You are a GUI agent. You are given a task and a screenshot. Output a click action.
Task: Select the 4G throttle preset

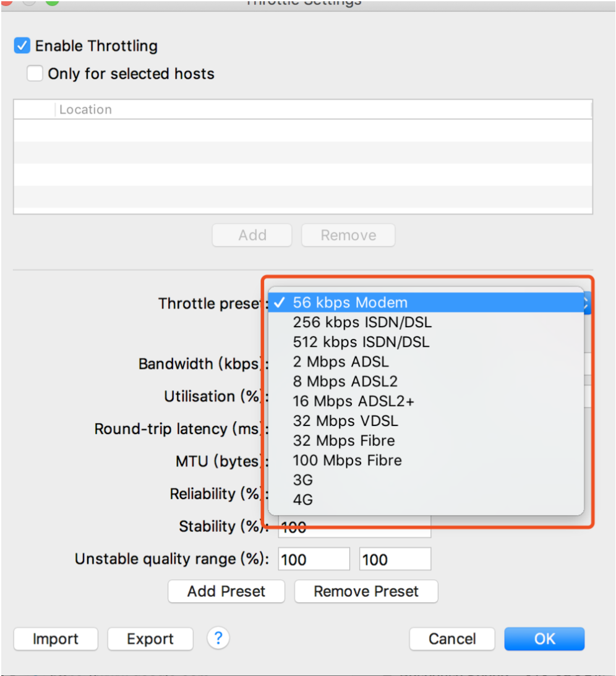point(426,500)
